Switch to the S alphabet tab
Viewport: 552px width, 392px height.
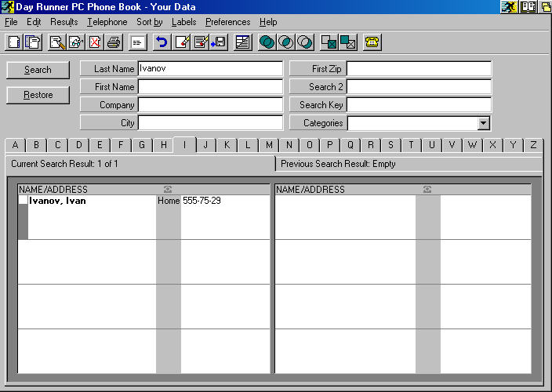coord(390,145)
